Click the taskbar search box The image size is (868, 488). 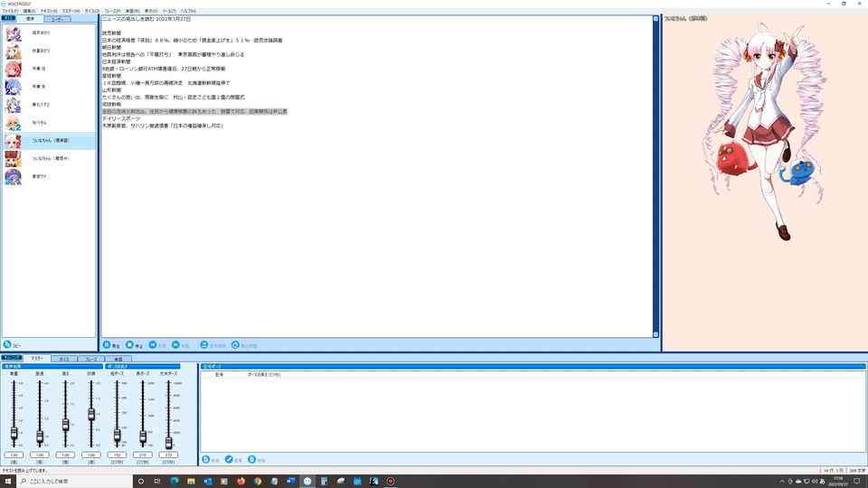(75, 482)
